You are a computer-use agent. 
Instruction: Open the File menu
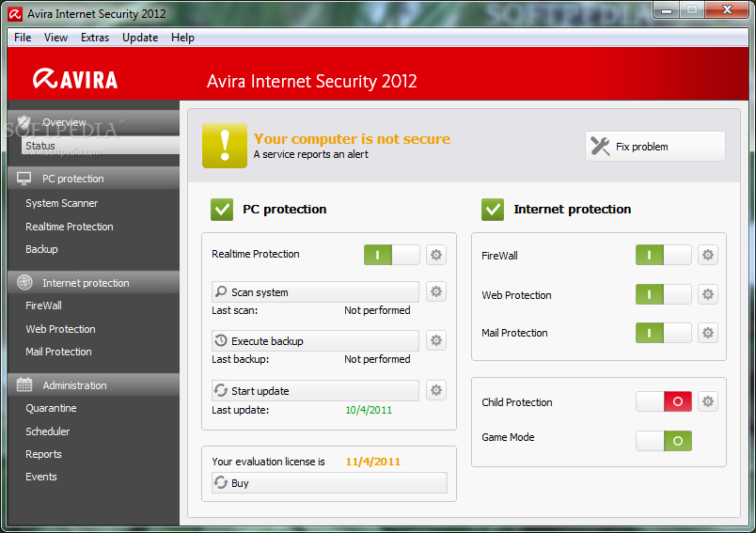(23, 38)
